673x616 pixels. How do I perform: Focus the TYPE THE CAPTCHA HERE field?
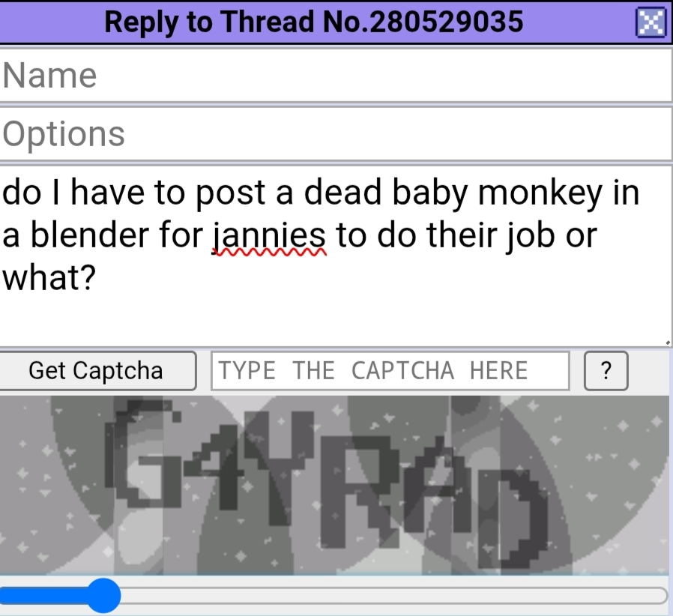point(390,370)
